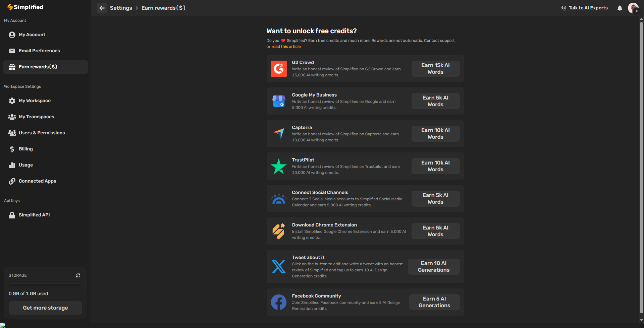Click Get more storage button
This screenshot has width=644, height=328.
point(45,308)
